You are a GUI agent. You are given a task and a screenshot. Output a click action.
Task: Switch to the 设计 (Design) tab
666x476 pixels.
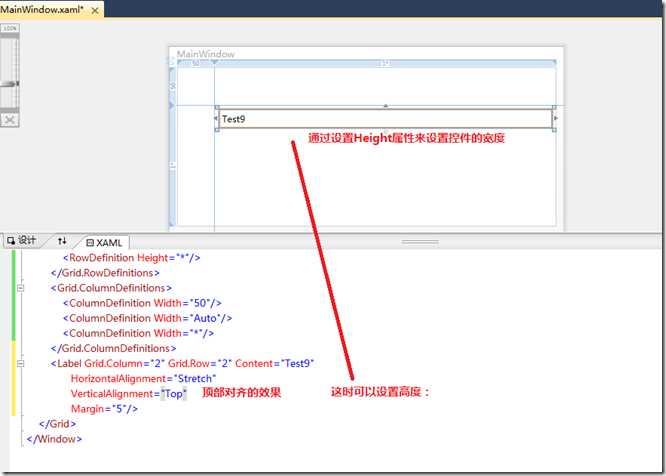point(22,240)
